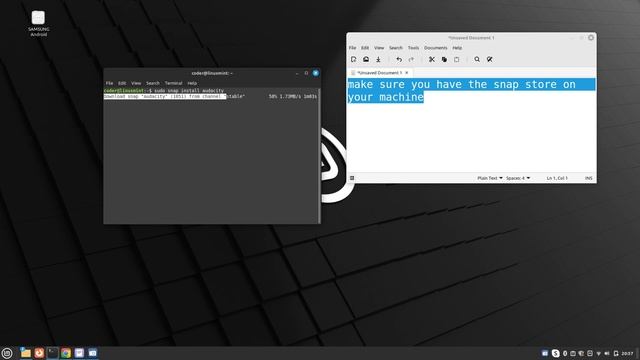
Task: Switch to the Terminal taskbar icon
Action: click(53, 353)
